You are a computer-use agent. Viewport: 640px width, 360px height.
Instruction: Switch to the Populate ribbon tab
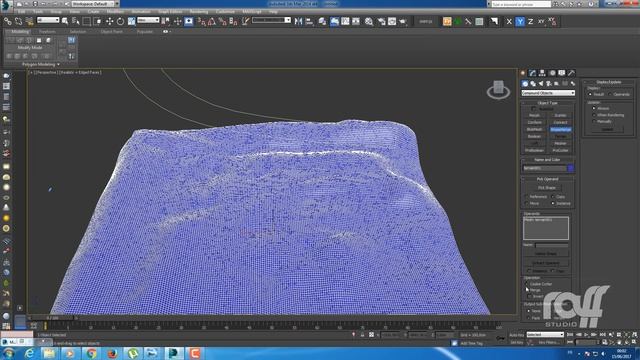click(144, 31)
